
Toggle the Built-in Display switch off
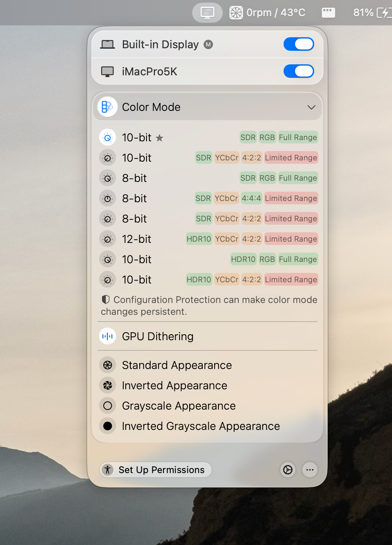(299, 44)
